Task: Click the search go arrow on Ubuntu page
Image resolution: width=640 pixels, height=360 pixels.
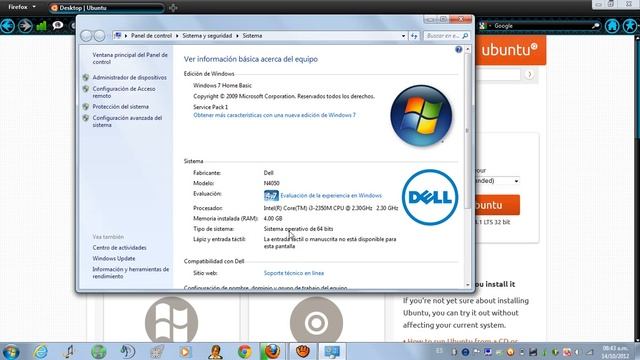Action: tap(529, 75)
